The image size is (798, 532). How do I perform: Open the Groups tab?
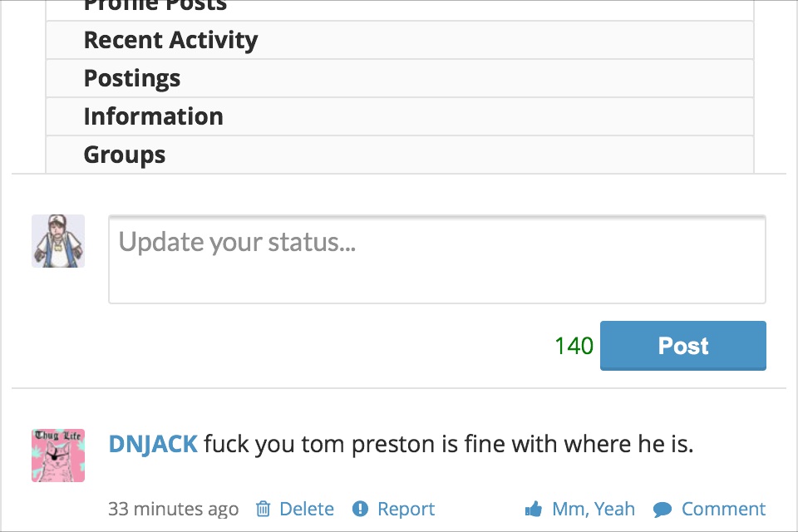click(400, 155)
